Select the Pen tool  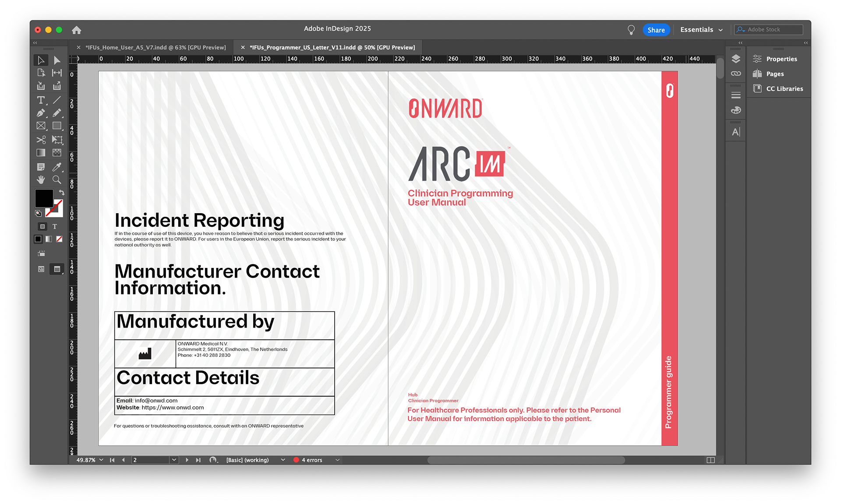point(41,113)
